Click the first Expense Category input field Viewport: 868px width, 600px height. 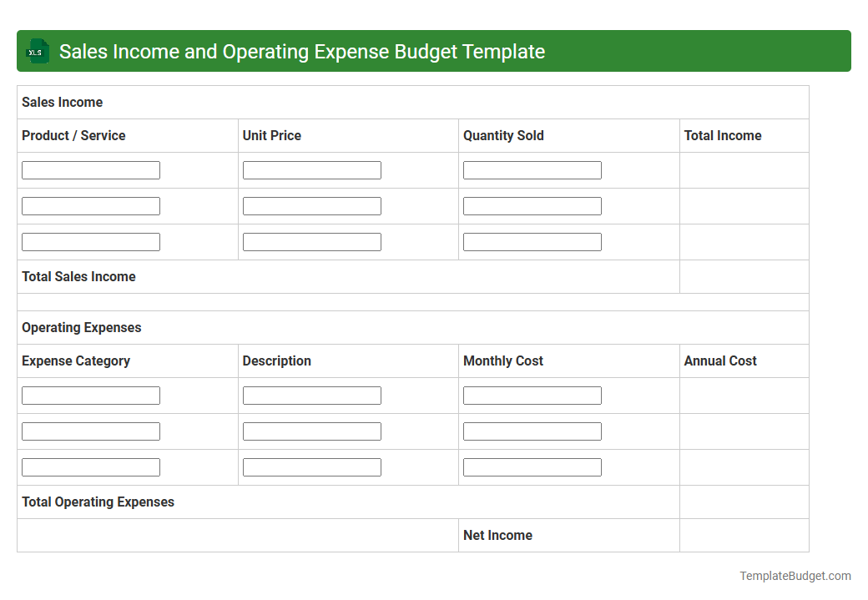[x=90, y=395]
